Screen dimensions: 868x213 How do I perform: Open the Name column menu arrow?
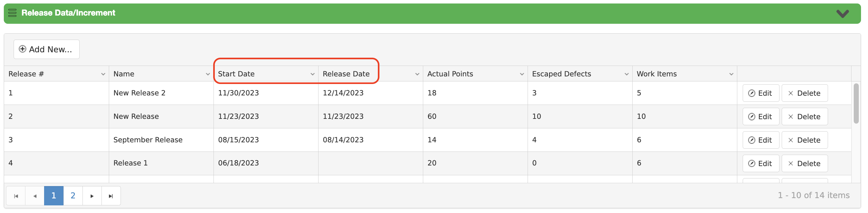pos(208,74)
